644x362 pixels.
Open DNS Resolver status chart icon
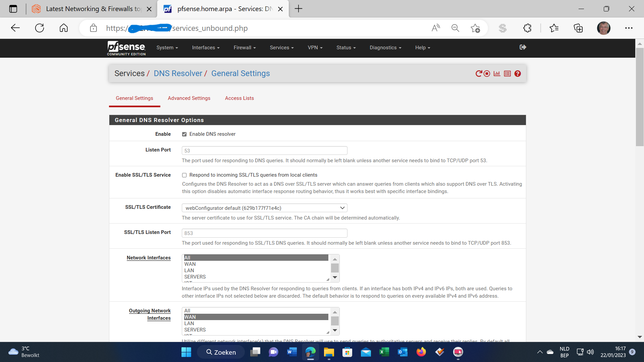point(497,73)
